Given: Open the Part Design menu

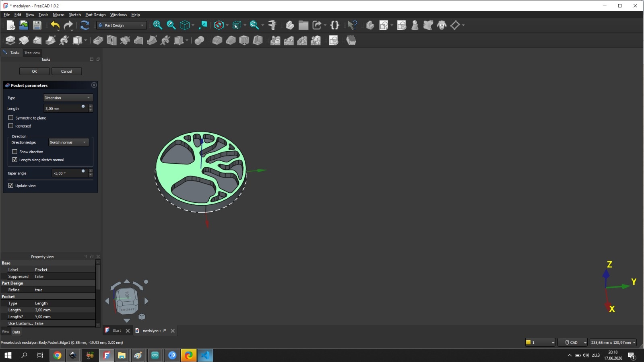Looking at the screenshot, I should coord(95,15).
